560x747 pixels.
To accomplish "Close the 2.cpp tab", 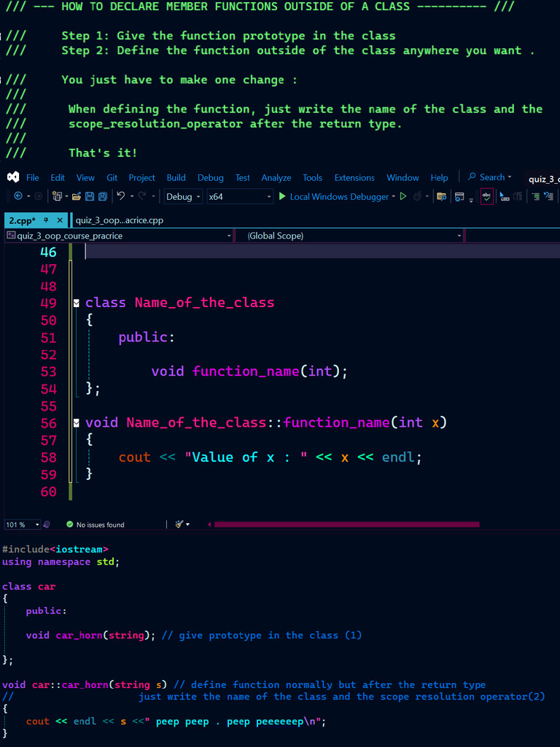I will [60, 220].
